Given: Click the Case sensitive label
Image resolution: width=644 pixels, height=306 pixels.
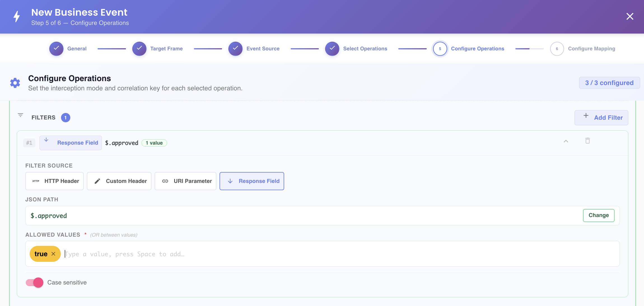Looking at the screenshot, I should click(x=67, y=283).
